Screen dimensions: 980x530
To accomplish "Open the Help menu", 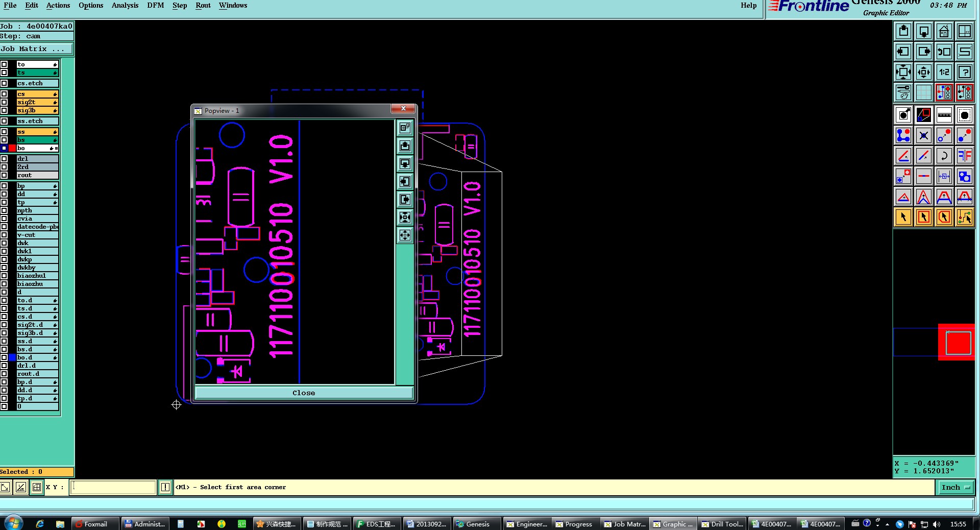I will (x=749, y=5).
